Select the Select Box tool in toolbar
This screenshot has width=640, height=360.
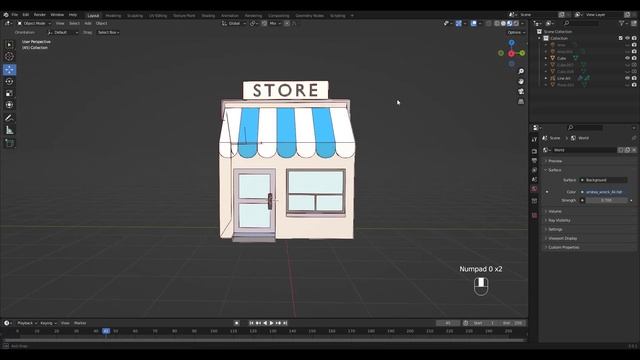(9, 44)
